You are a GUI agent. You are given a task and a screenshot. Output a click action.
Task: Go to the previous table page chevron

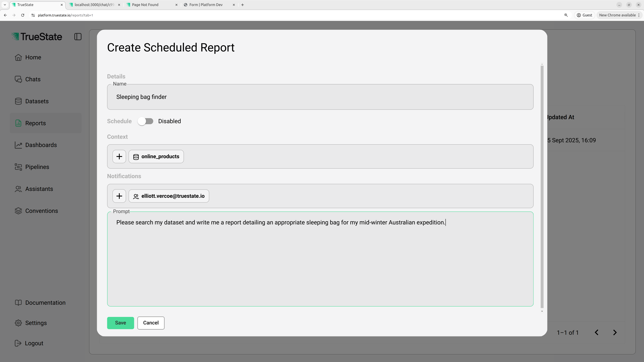tap(597, 333)
